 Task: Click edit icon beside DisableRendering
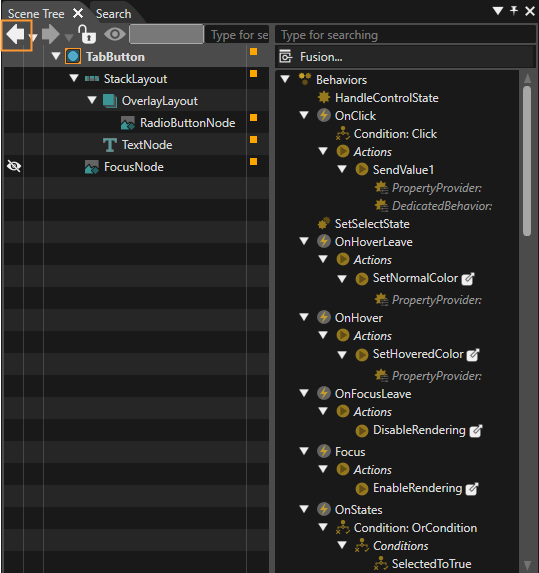pos(476,431)
